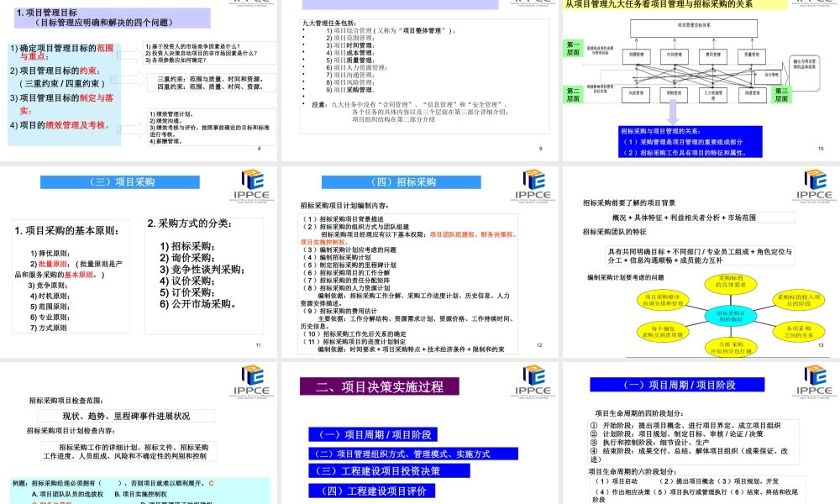
Task: Click 招标采购项目计划检查内容 heading
Action: (71, 431)
